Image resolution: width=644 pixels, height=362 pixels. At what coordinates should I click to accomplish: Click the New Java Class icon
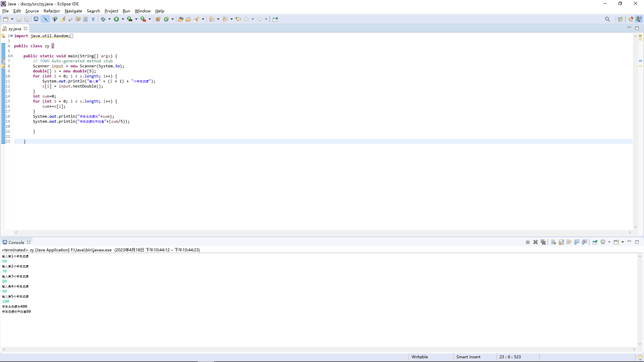tap(166, 19)
